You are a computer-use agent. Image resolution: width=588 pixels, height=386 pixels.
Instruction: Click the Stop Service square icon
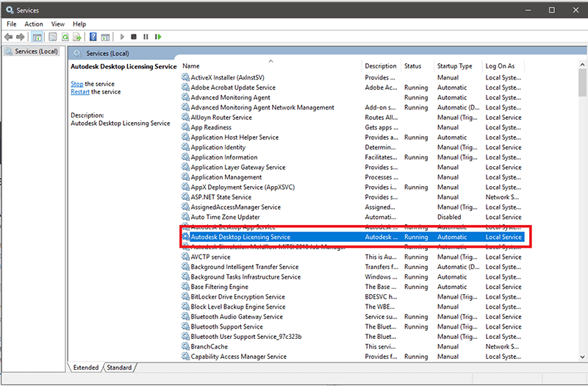[134, 37]
